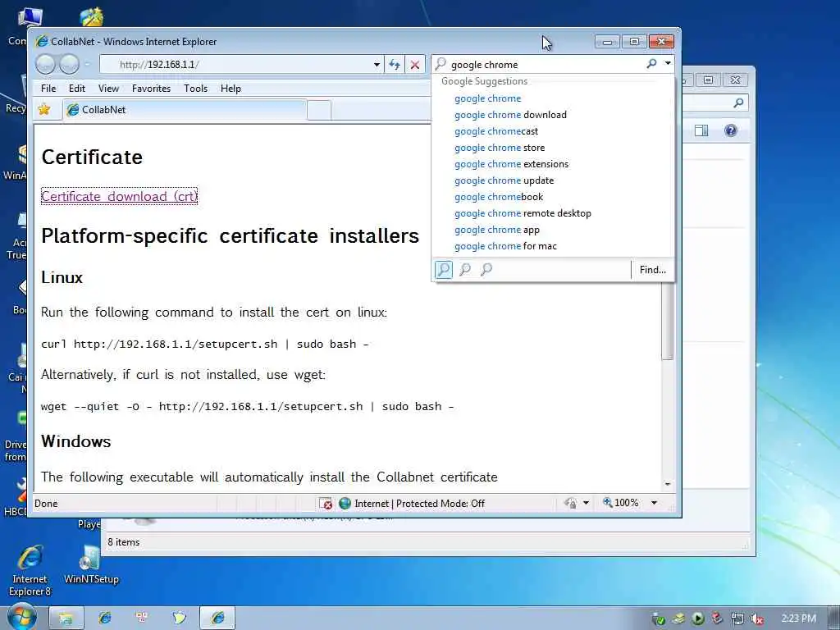Select suggestion "google chrome store"
840x630 pixels.
500,148
